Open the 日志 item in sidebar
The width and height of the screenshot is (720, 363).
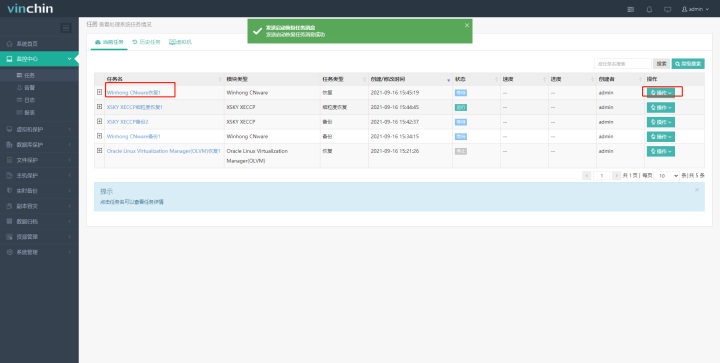(x=29, y=100)
